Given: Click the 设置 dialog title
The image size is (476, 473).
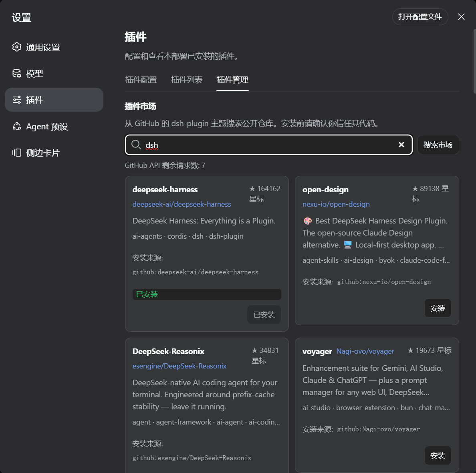Looking at the screenshot, I should [x=22, y=18].
